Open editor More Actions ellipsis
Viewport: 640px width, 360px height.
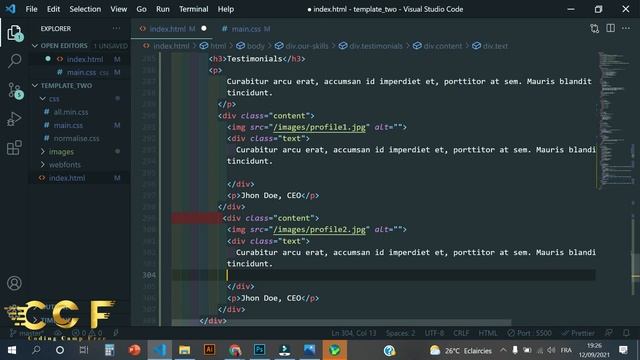coord(626,28)
